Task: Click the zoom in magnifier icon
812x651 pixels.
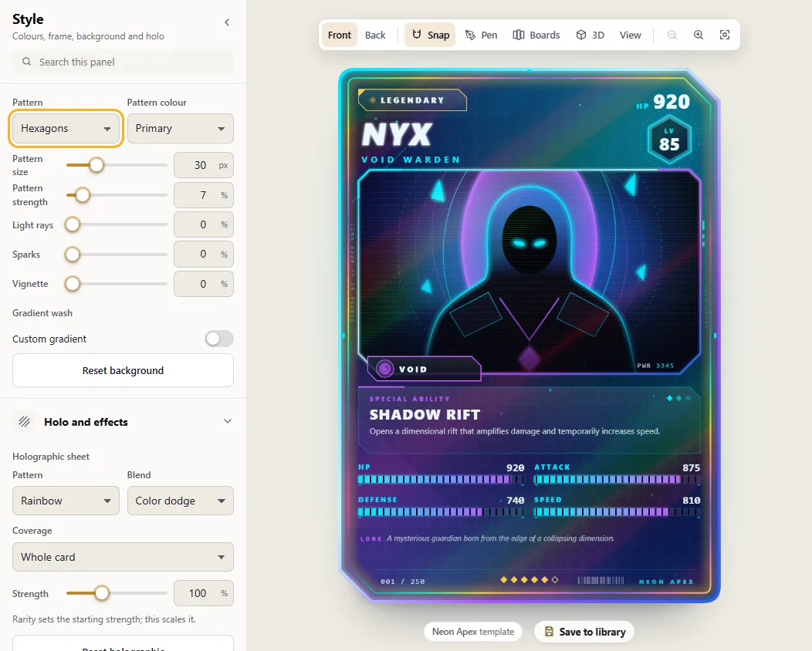Action: point(699,35)
